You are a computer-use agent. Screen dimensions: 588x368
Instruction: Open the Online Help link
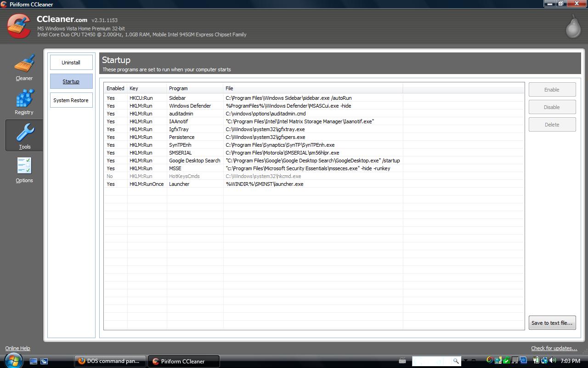pos(17,348)
